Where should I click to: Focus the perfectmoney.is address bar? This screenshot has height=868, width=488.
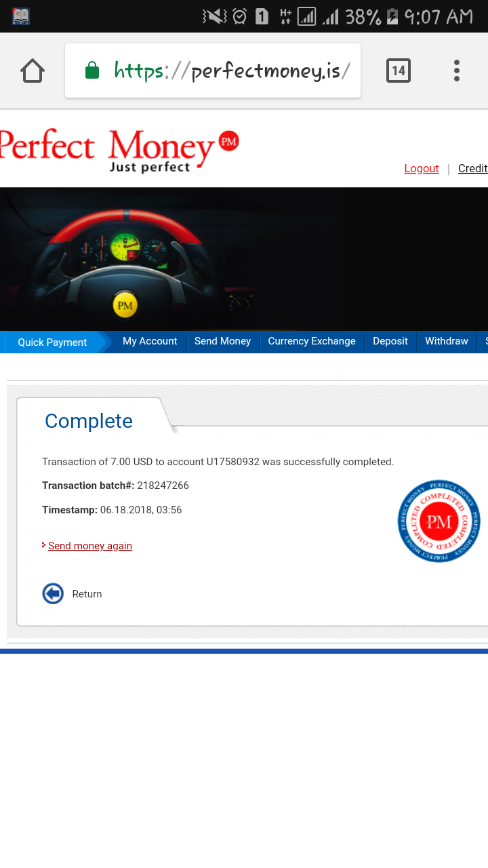[213, 71]
